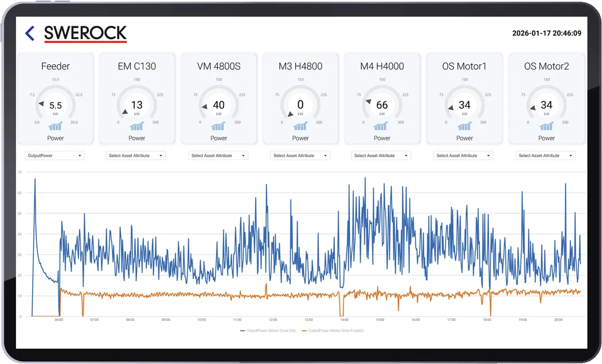The image size is (602, 364).
Task: Click the OS Motor1 gauge reading 34
Action: 464,105
